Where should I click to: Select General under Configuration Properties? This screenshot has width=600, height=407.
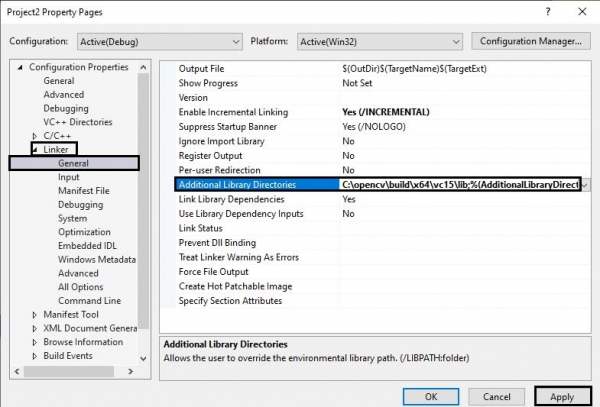[x=59, y=81]
